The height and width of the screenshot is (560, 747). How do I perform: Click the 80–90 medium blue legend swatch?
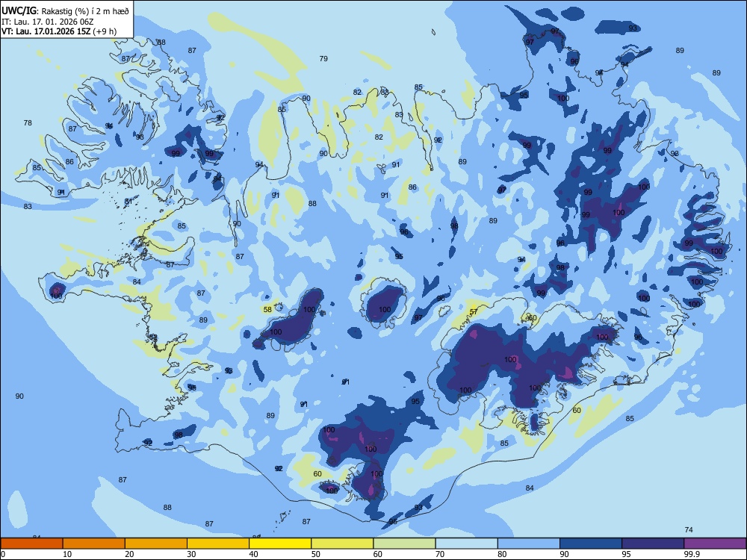[x=529, y=544]
